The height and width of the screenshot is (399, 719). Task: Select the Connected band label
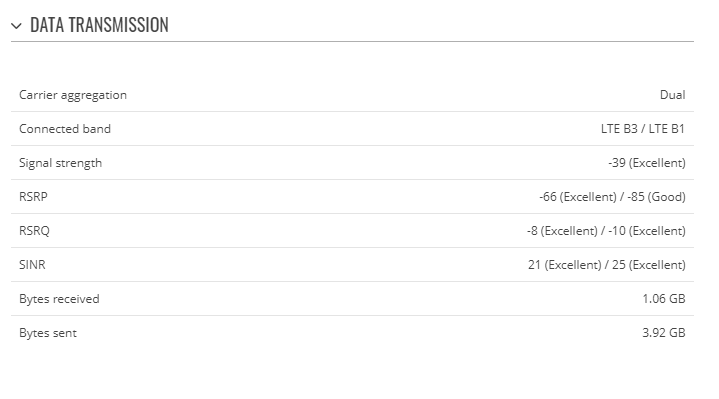point(65,129)
